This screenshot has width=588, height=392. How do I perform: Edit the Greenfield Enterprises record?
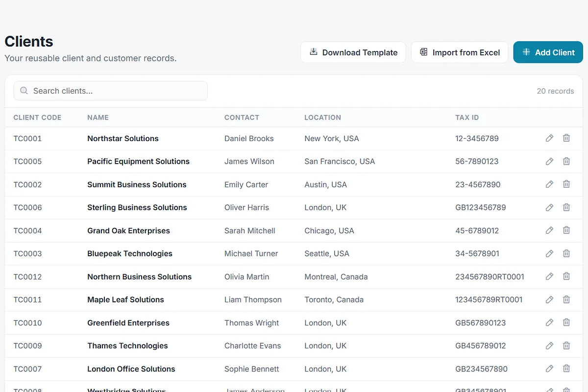coord(549,322)
